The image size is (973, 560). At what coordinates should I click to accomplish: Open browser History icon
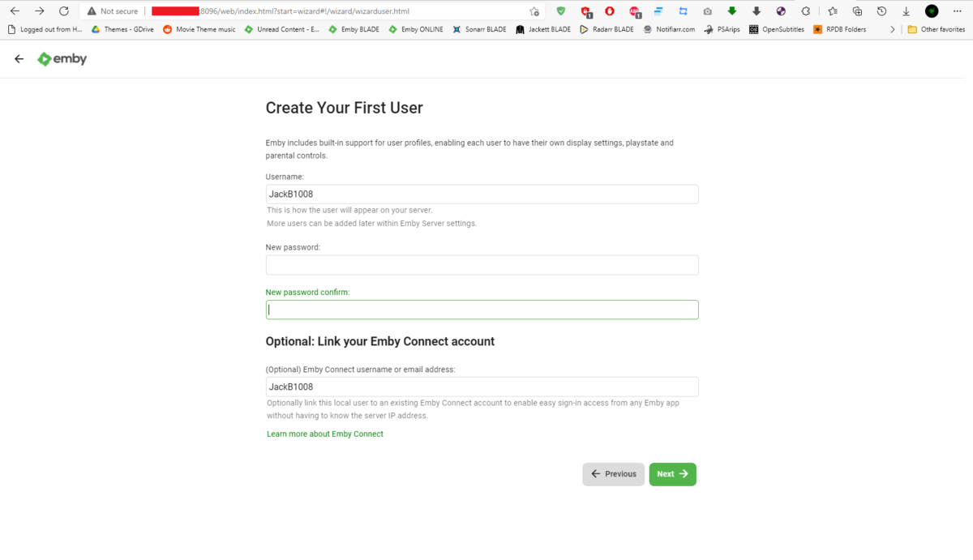click(x=881, y=11)
